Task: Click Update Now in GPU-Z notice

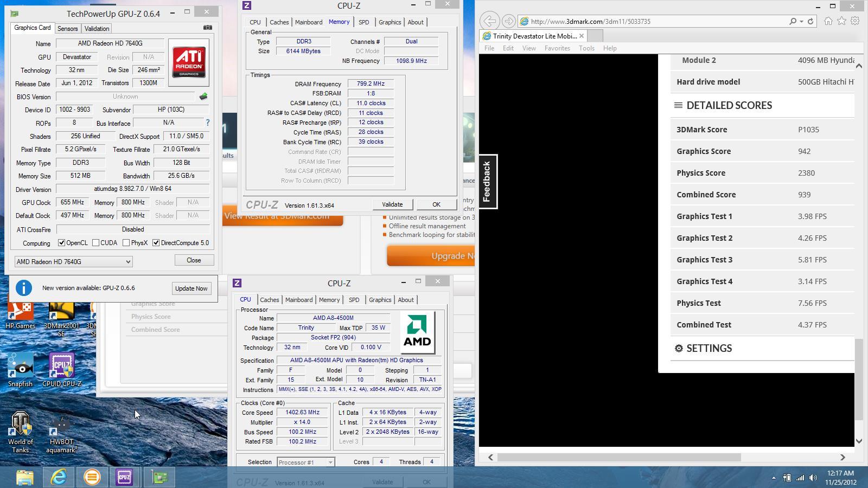Action: coord(192,288)
